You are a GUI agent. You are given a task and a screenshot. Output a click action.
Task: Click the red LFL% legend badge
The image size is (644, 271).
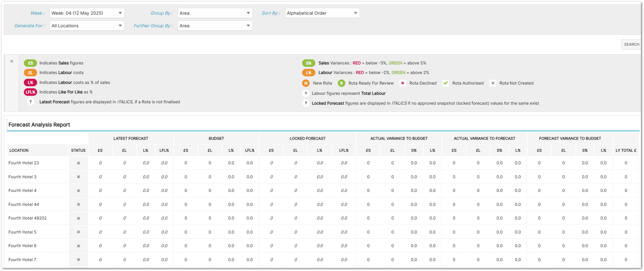pos(30,92)
